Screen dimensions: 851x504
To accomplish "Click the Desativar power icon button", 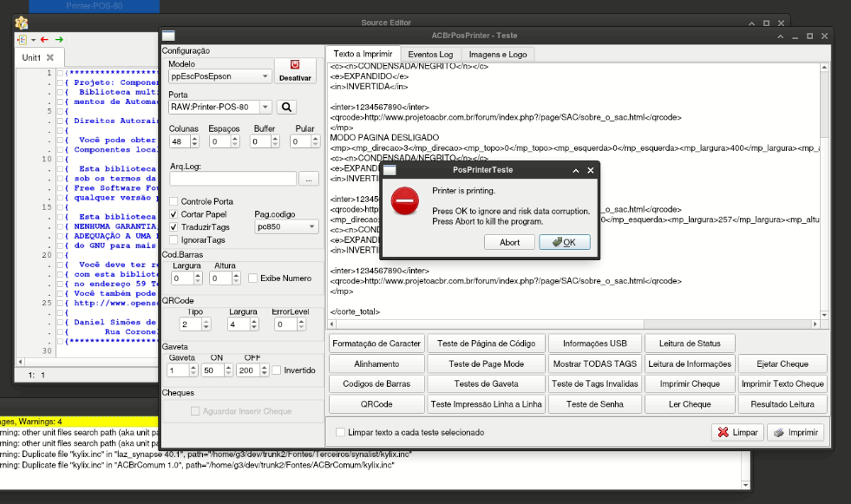I will [x=295, y=71].
